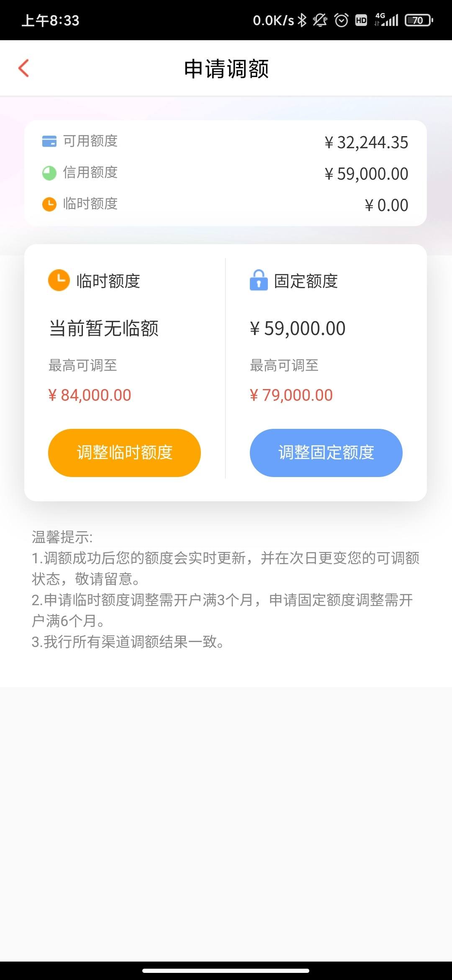The height and width of the screenshot is (980, 452).
Task: Tap the 调整临时额度 orange button
Action: 124,453
